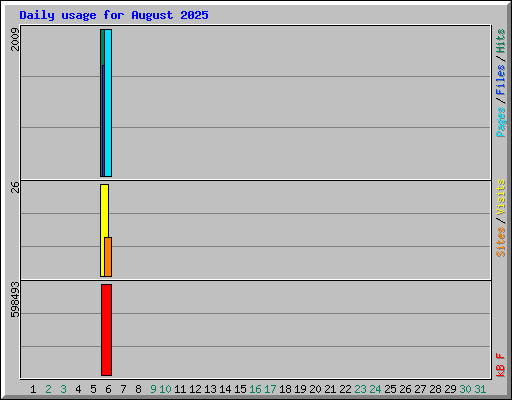Click day 12 on the x-axis

click(195, 389)
